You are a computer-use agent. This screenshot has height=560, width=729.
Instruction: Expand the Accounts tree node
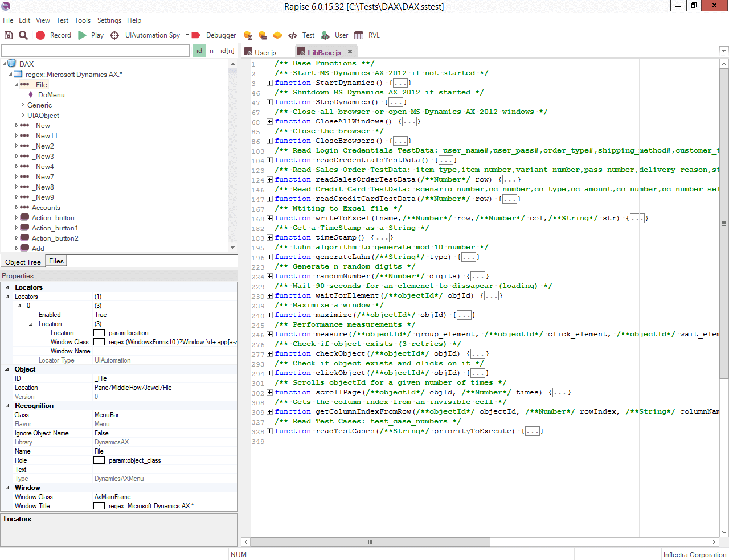(x=17, y=207)
